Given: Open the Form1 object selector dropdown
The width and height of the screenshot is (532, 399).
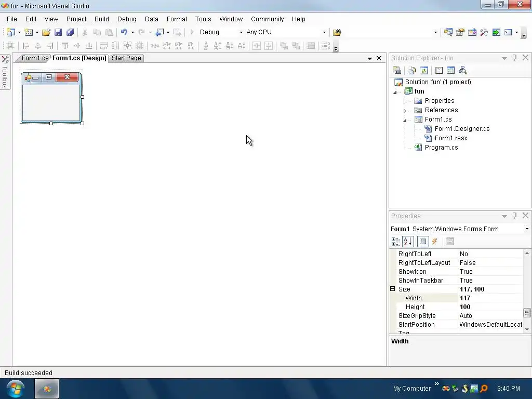Looking at the screenshot, I should [x=527, y=229].
